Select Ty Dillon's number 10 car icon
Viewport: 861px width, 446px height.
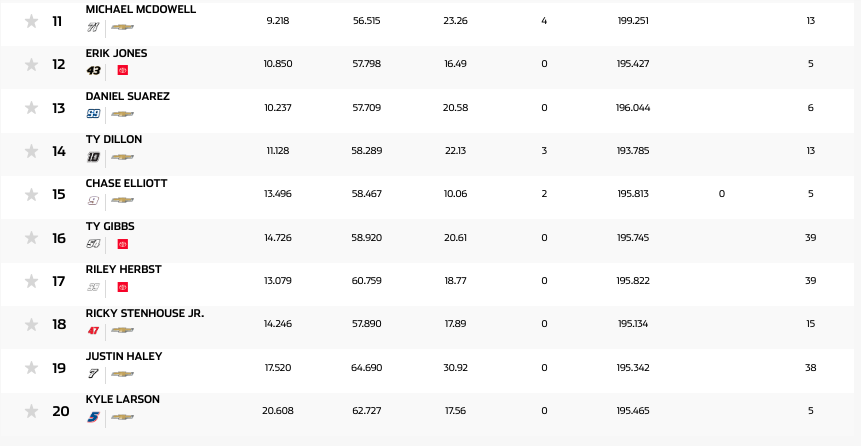point(94,157)
